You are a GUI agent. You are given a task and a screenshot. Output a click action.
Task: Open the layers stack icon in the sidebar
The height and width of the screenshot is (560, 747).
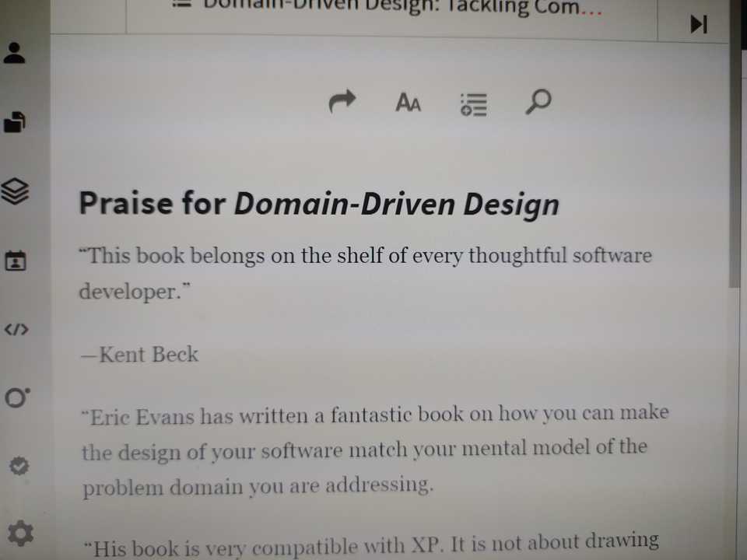tap(14, 190)
